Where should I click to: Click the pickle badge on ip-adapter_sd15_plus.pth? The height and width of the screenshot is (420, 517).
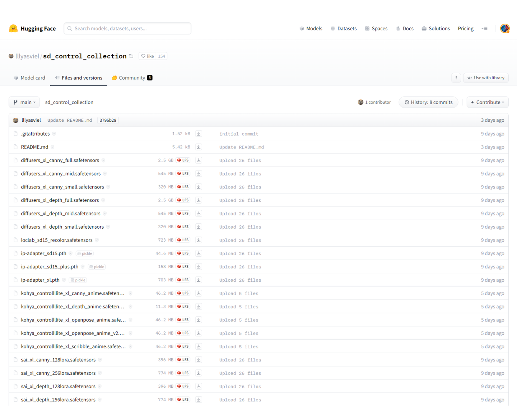[97, 267]
